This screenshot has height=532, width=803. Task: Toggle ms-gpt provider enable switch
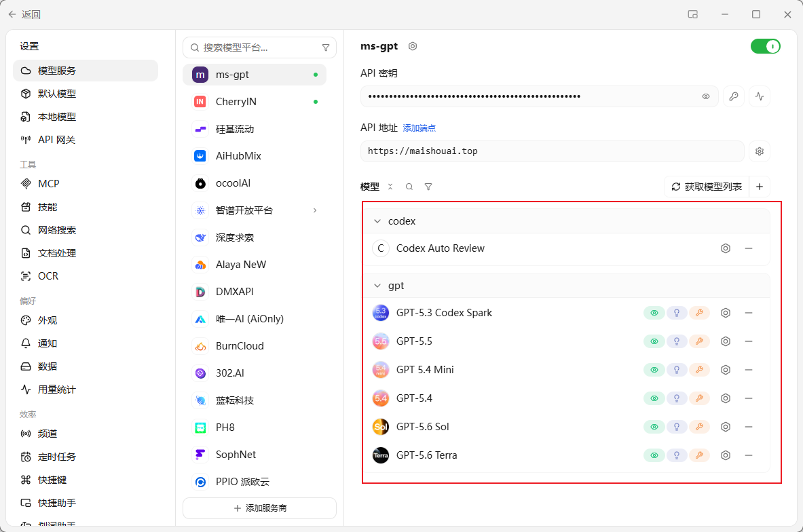(x=765, y=47)
